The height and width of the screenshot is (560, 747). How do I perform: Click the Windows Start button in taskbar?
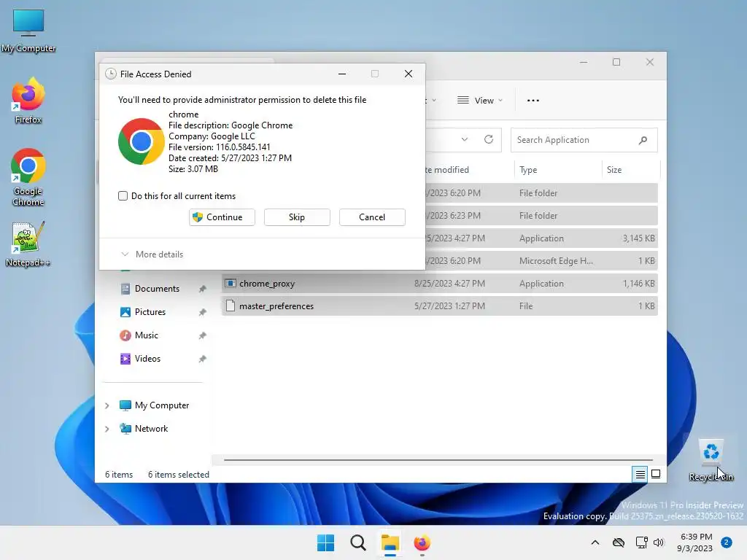tap(326, 542)
